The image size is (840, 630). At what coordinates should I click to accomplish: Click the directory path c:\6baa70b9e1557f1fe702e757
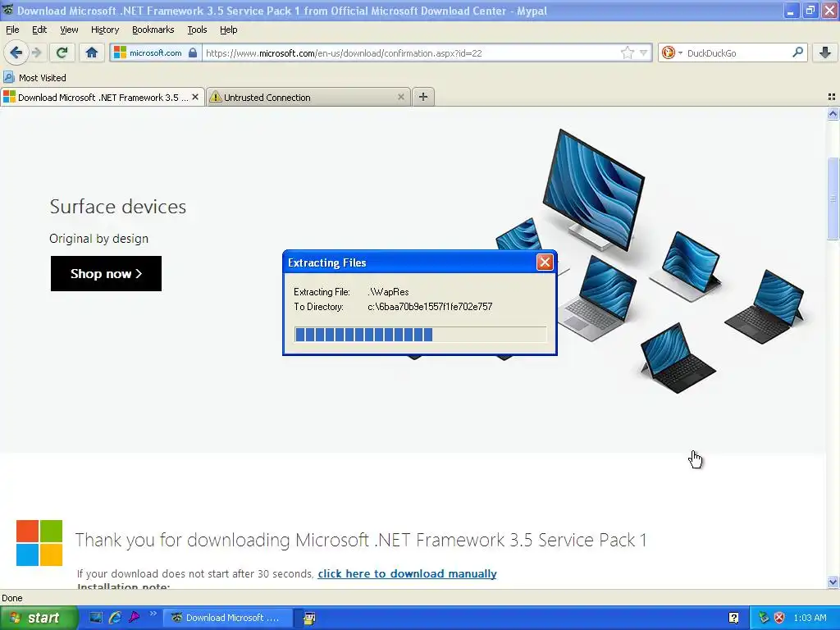pyautogui.click(x=430, y=307)
